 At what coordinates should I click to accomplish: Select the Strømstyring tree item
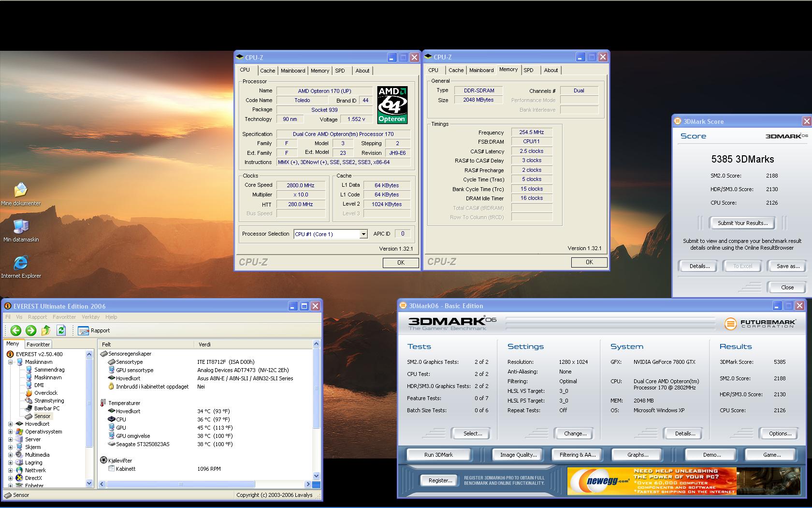49,401
